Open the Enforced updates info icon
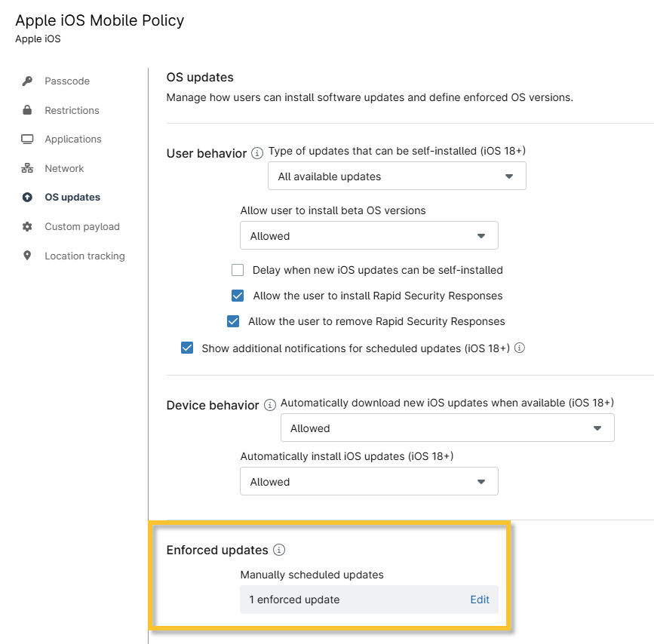This screenshot has height=644, width=654. pyautogui.click(x=279, y=550)
